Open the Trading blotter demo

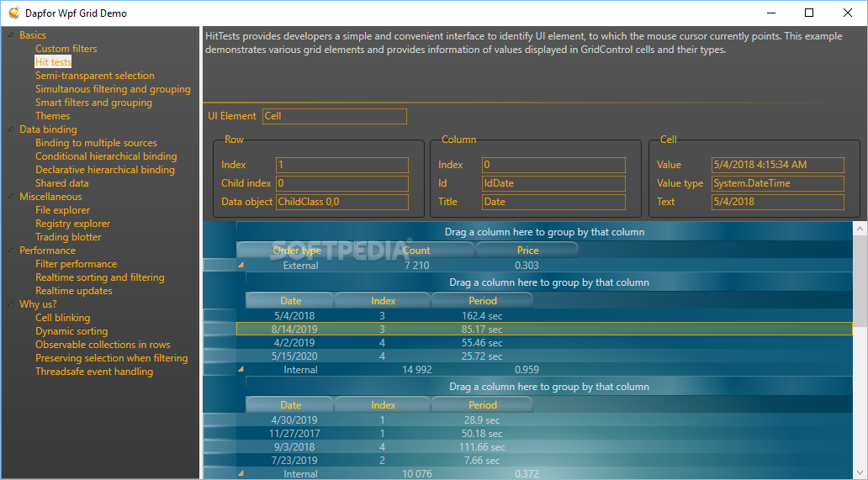click(x=69, y=237)
